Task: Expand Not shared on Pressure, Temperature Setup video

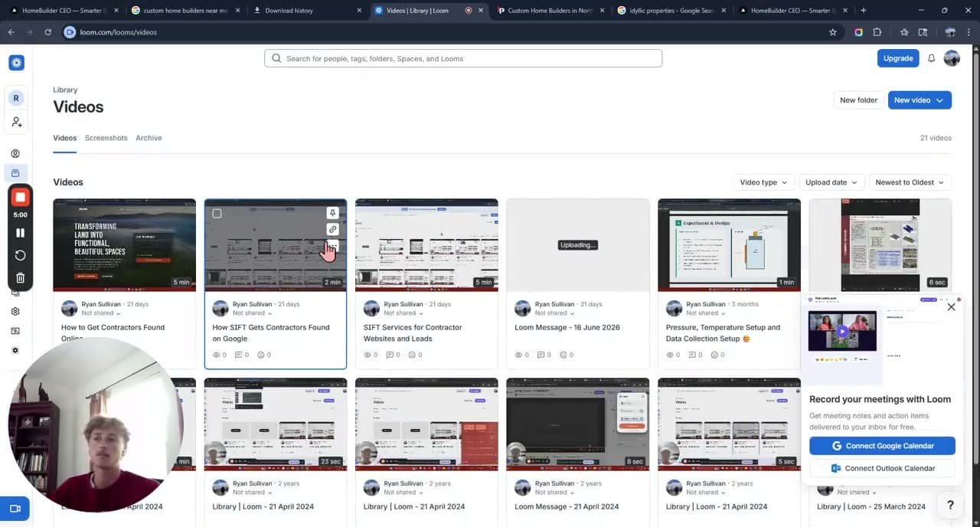Action: (x=706, y=313)
